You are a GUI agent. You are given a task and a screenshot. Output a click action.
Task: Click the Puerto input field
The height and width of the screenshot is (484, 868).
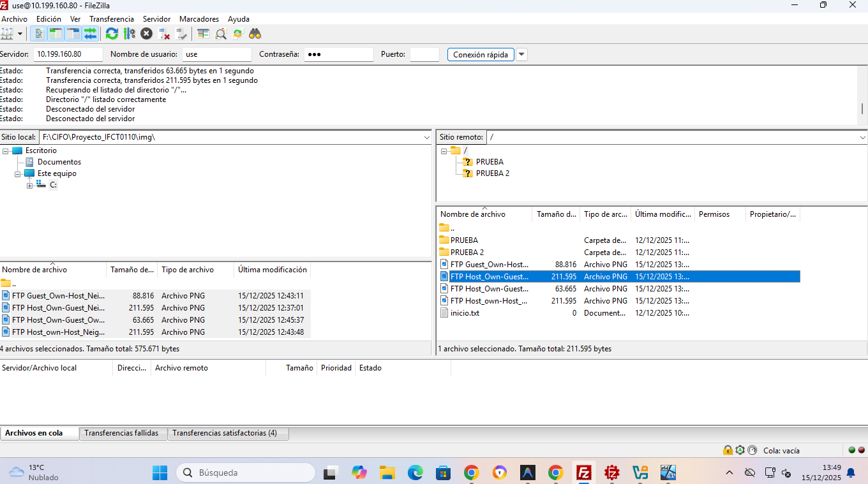(x=424, y=55)
